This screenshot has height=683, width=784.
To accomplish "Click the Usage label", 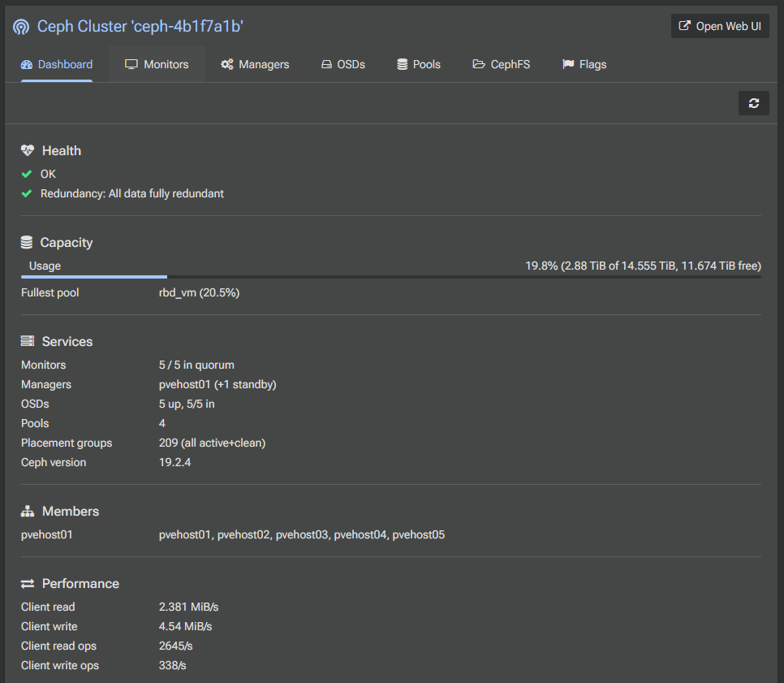I will point(45,266).
